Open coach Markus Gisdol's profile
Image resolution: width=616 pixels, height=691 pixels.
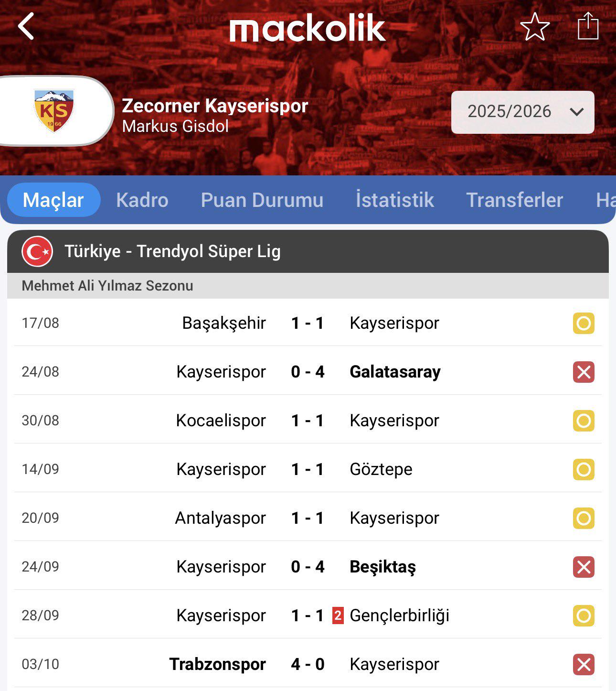click(175, 126)
